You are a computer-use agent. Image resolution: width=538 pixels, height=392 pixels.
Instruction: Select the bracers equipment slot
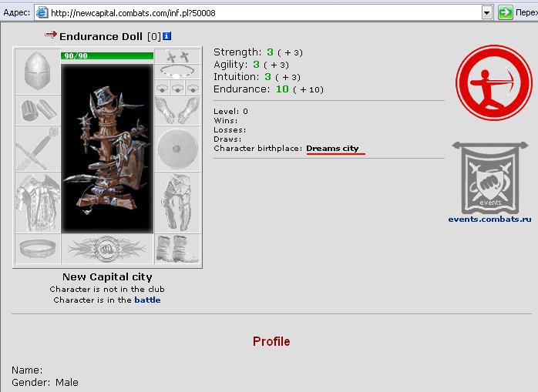tap(38, 110)
